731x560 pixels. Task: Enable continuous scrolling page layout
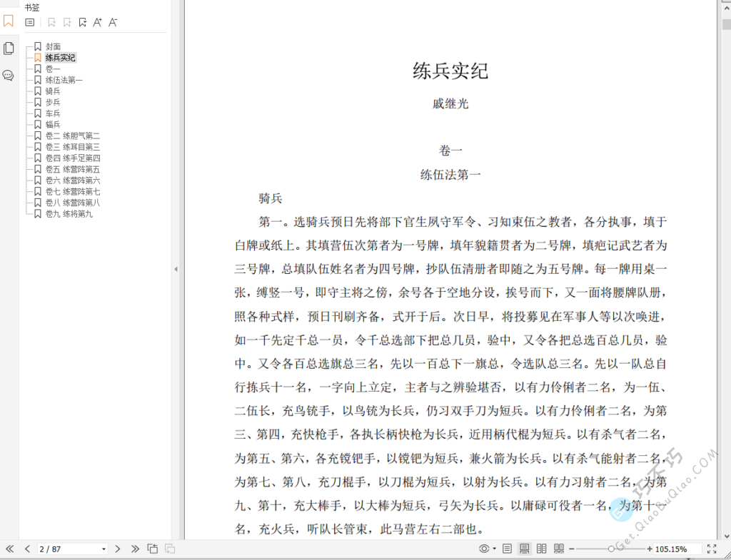524,549
